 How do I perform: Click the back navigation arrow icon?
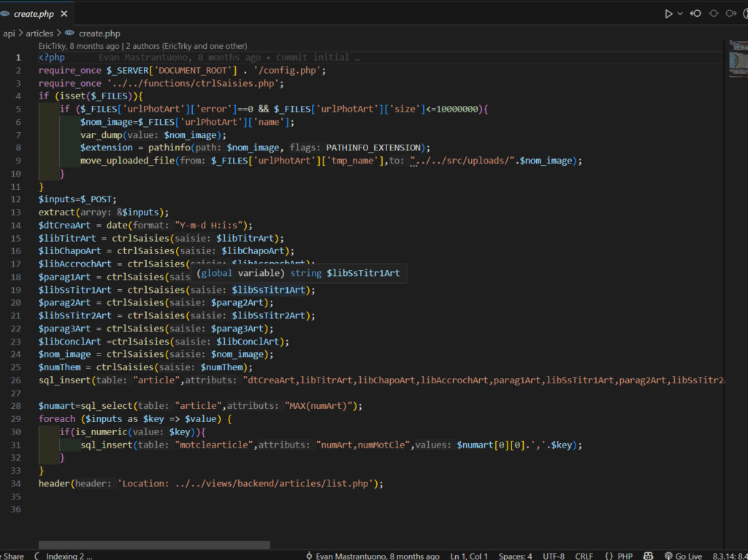[x=695, y=12]
